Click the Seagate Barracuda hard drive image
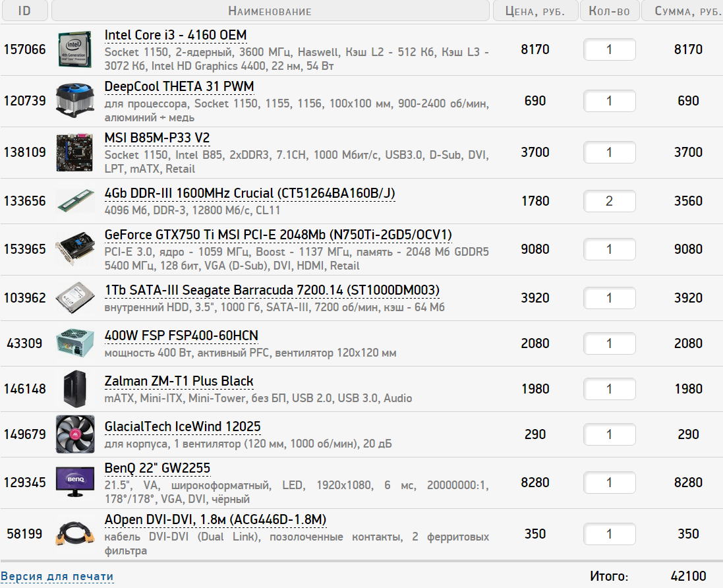 click(x=74, y=298)
